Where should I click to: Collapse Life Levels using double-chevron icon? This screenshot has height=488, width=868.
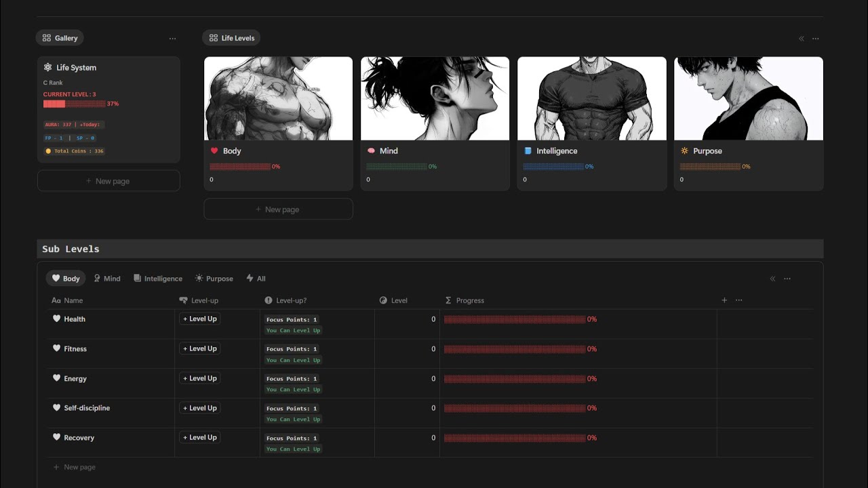(802, 39)
